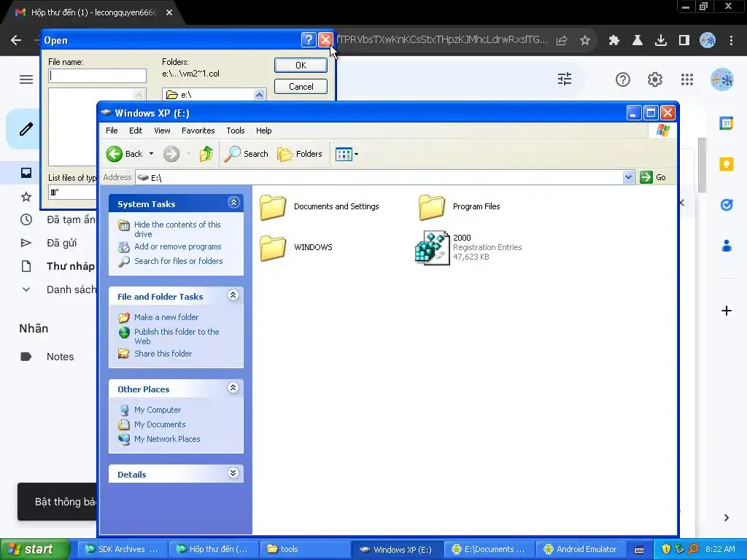This screenshot has width=747, height=560.
Task: Open Gmail search options sliders icon
Action: click(565, 79)
